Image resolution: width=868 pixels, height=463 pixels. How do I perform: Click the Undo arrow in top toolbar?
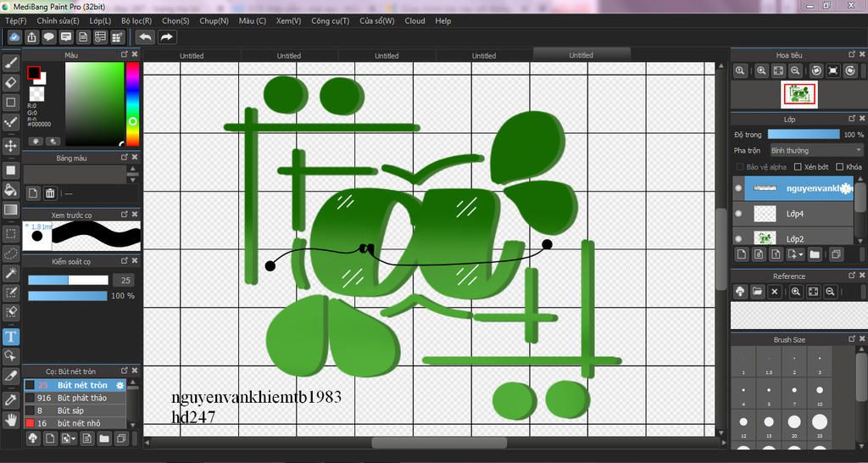pos(145,37)
